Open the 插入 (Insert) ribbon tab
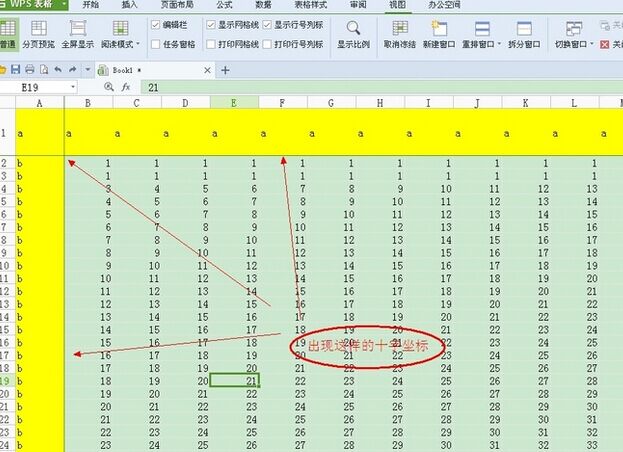This screenshot has width=623, height=452. click(130, 5)
